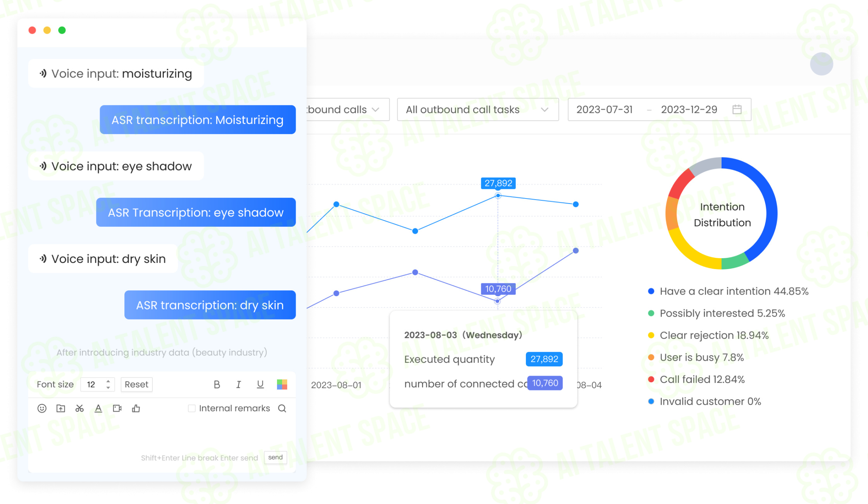
Task: Click the 2023-08-01 axis label
Action: pos(336,385)
